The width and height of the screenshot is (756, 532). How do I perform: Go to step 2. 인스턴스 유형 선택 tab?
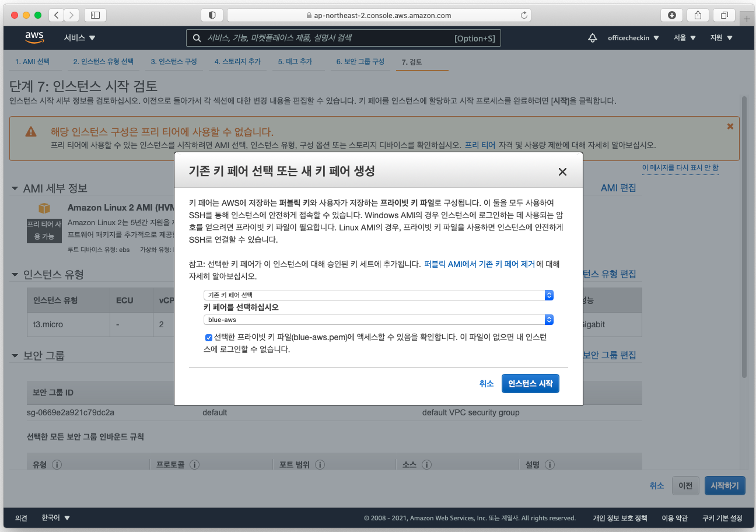point(103,62)
